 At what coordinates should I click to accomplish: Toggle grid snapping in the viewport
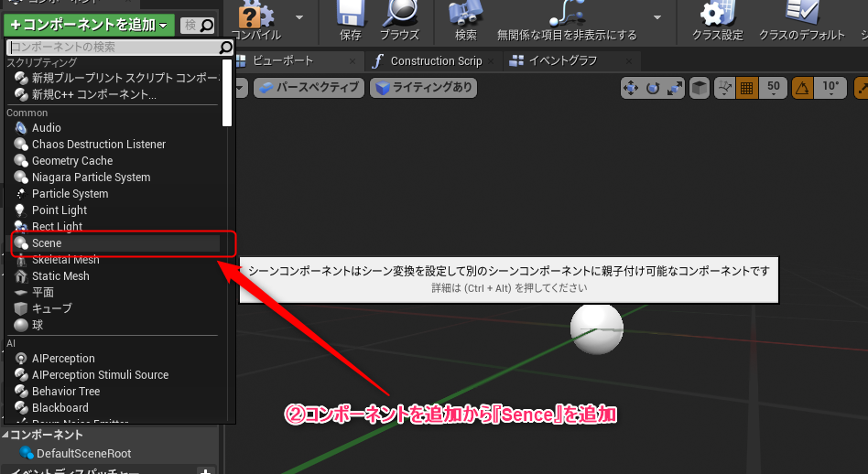point(746,89)
